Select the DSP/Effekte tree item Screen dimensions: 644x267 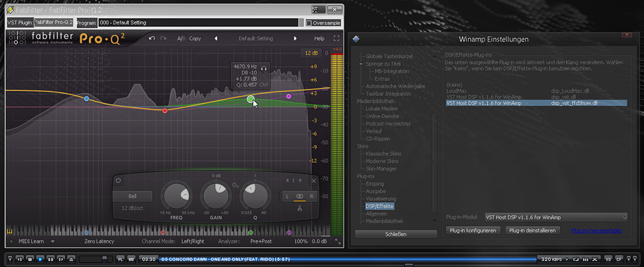pos(379,207)
